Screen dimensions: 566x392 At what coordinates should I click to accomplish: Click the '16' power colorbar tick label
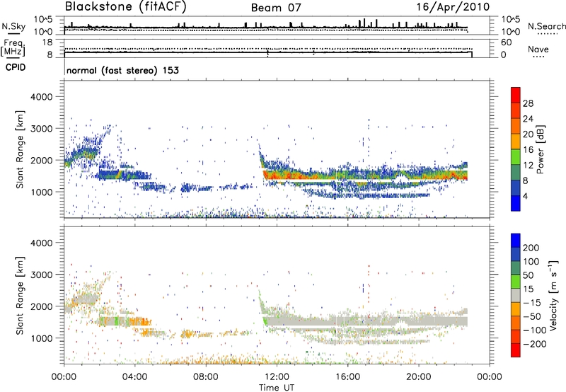(x=528, y=150)
